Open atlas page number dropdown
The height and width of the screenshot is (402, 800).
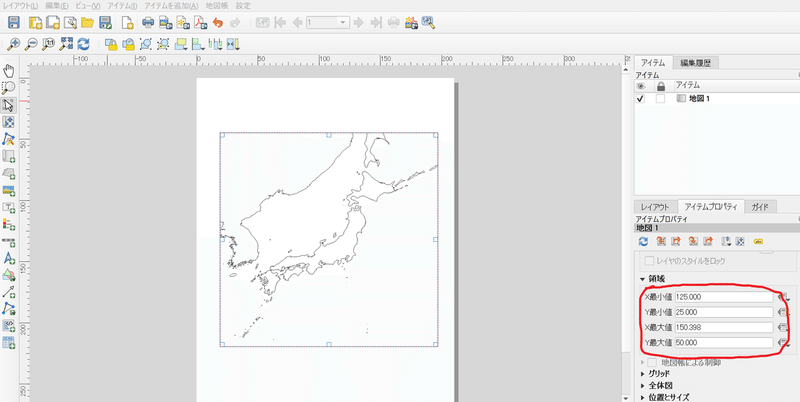(x=343, y=22)
